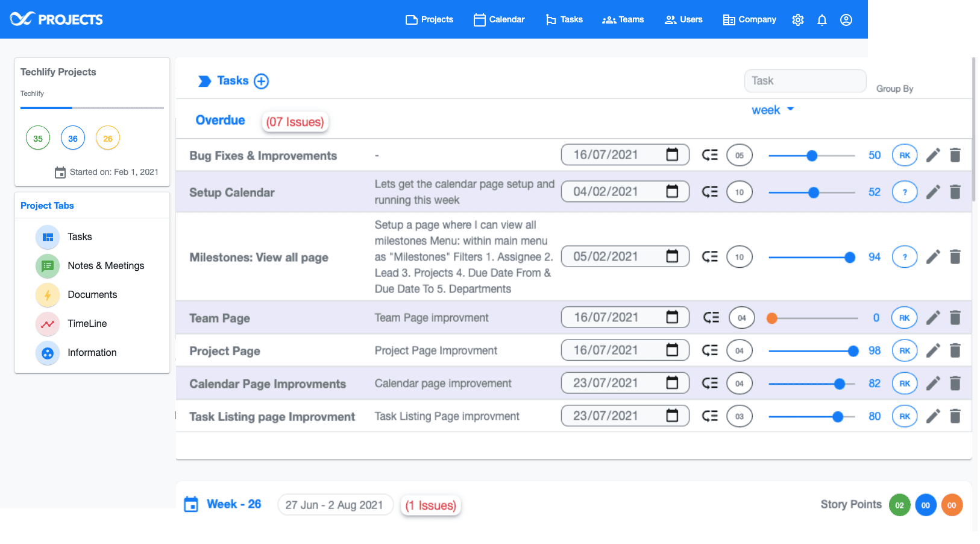Image resolution: width=980 pixels, height=544 pixels.
Task: Open calendar picker for Bug Fixes due date
Action: point(672,155)
